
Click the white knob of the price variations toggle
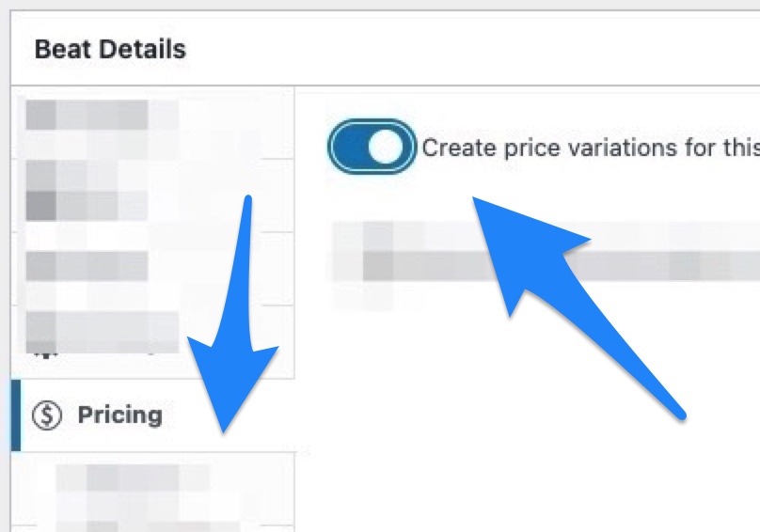pos(386,147)
